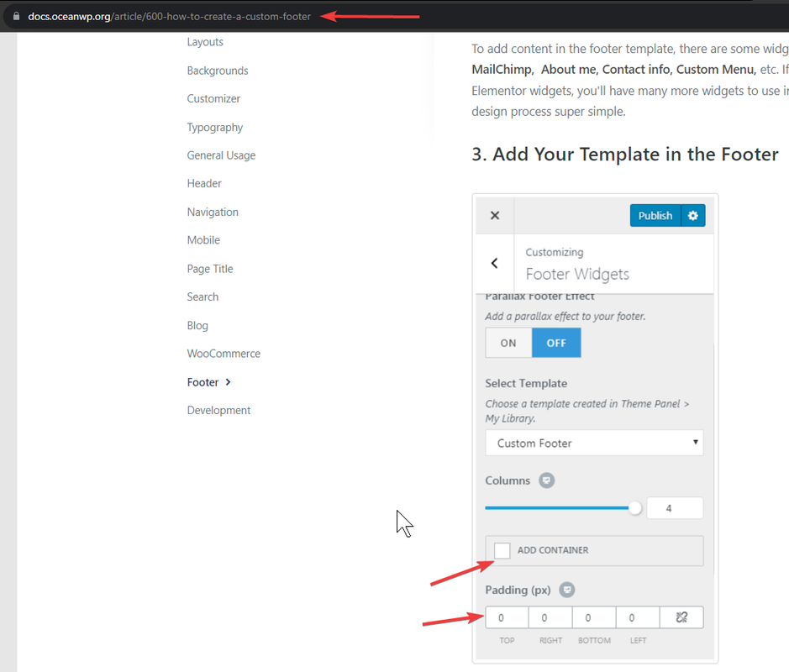Screen dimensions: 789x672
Task: Click the heading Add Your Template in the Footer
Action: coord(625,154)
